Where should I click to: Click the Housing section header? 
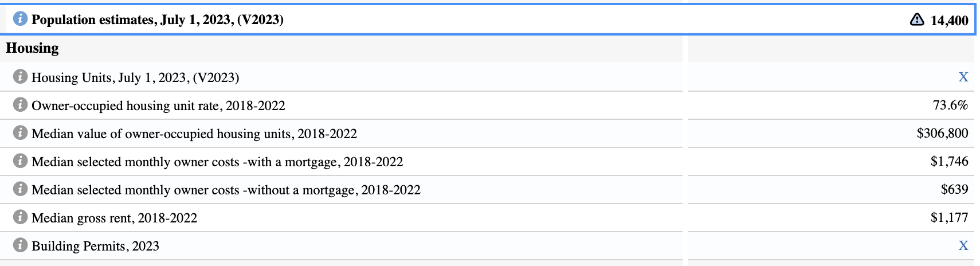(32, 48)
